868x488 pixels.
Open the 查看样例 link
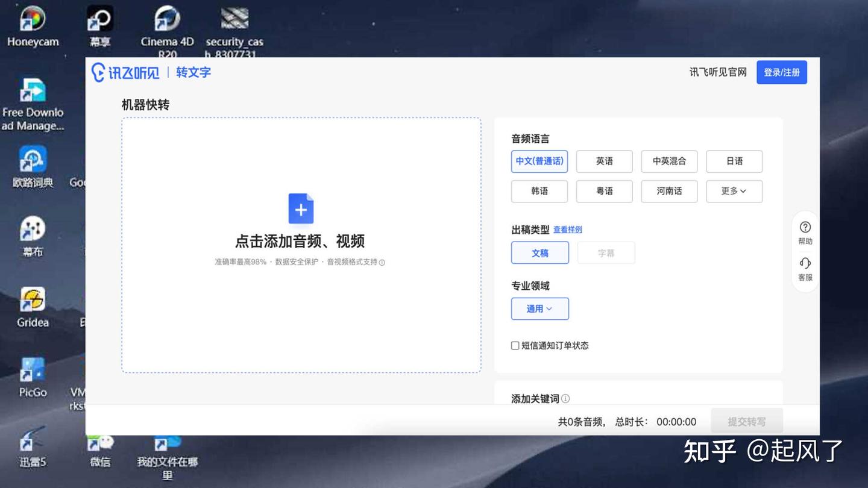coord(568,230)
